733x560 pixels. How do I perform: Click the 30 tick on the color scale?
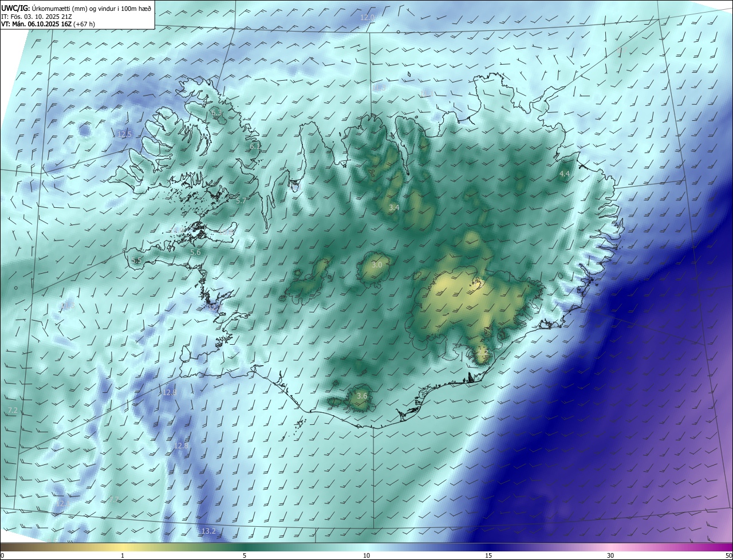[x=610, y=555]
